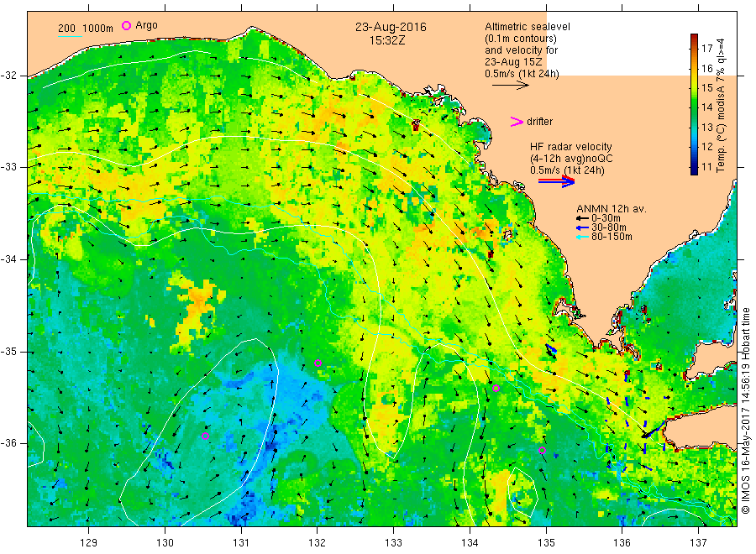This screenshot has height=554, width=756.
Task: Click the black 0-30m ANMN arrow
Action: click(582, 219)
